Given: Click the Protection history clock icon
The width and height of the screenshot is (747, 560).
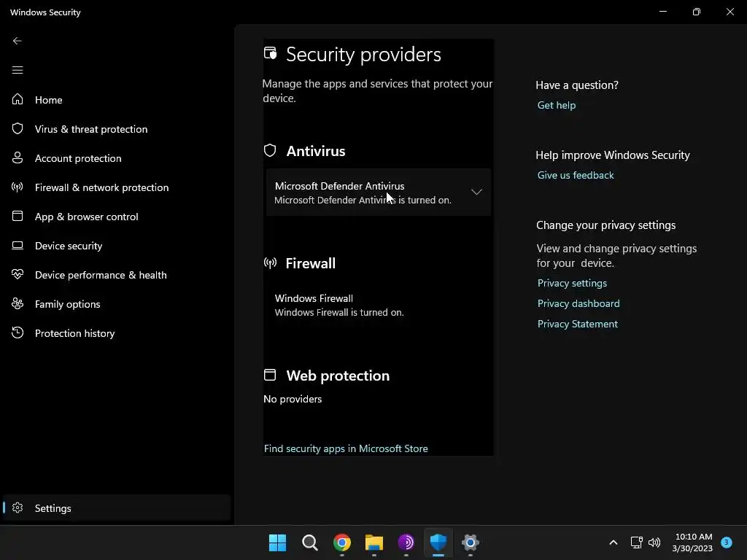Looking at the screenshot, I should [18, 332].
